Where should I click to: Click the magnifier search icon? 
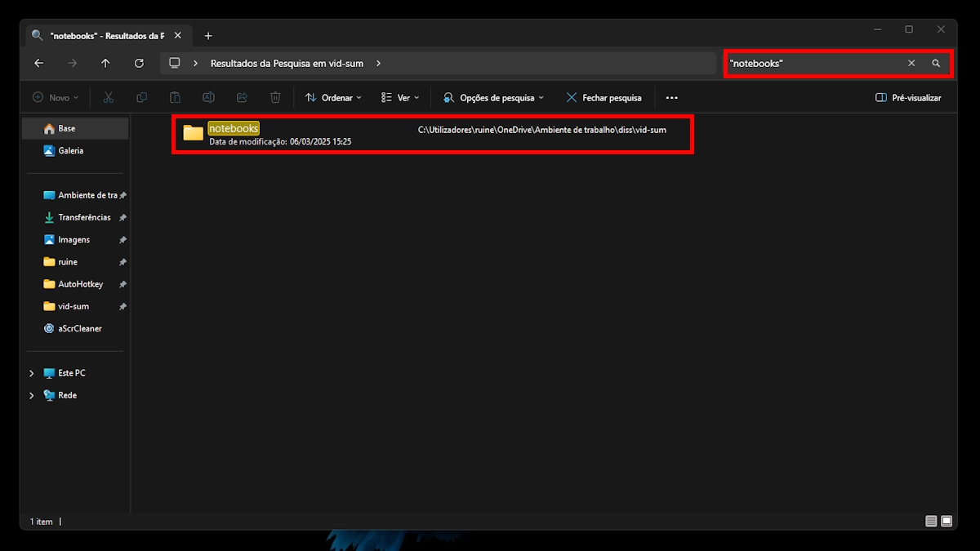(936, 64)
